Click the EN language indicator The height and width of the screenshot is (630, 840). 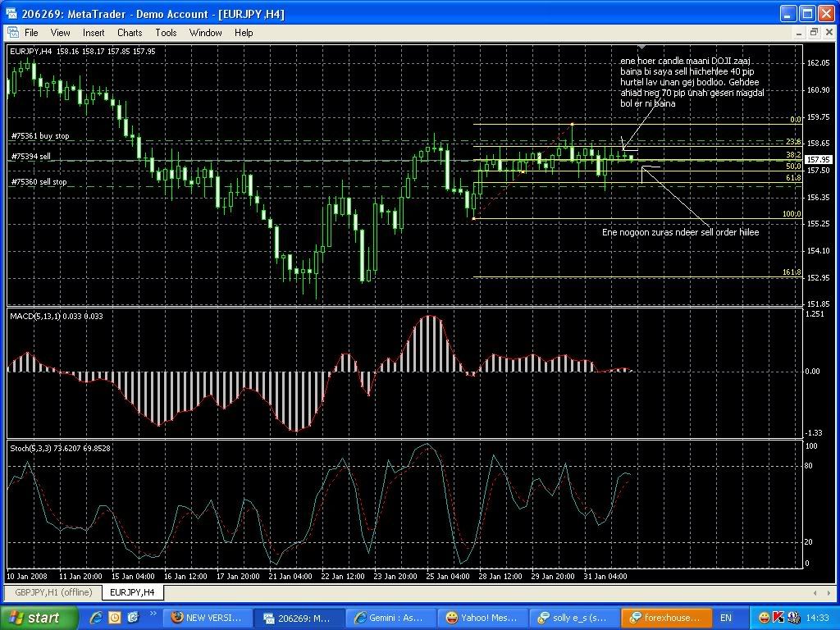[725, 618]
